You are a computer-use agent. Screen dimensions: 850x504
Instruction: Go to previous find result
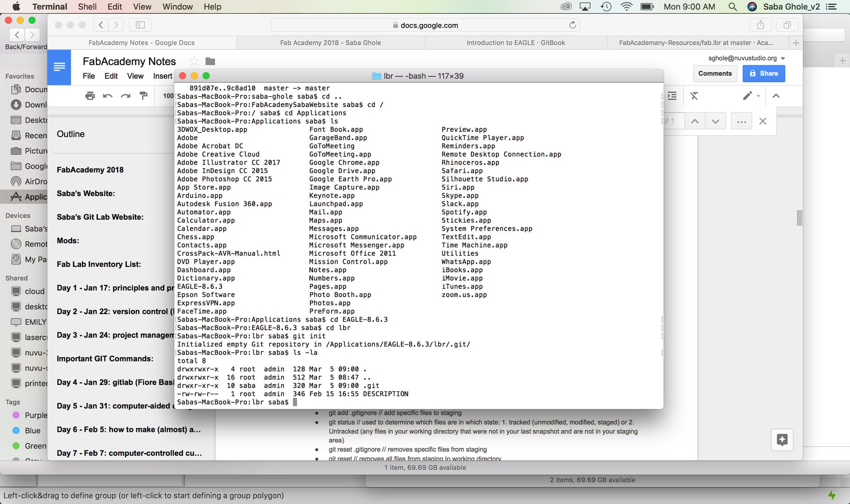[x=695, y=121]
